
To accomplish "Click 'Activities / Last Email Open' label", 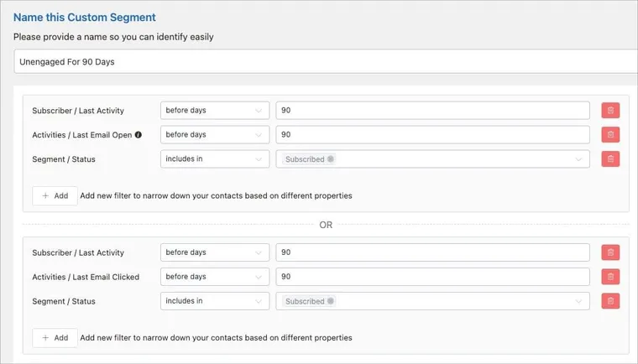I will pyautogui.click(x=82, y=135).
